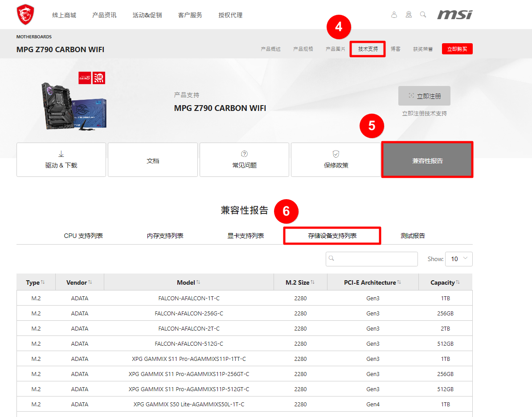Viewport: 532px width, 417px height.
Task: Click the red 立即购买 button
Action: [457, 49]
